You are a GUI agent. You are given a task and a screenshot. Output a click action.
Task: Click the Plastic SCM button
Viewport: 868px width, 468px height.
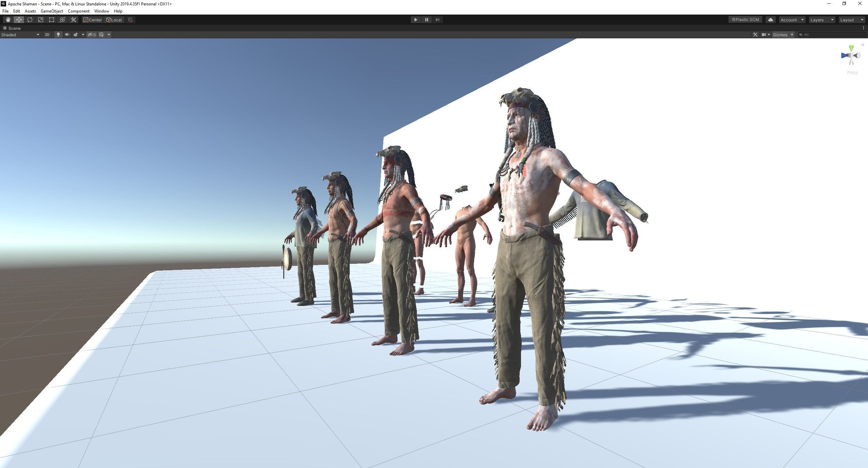coord(745,20)
